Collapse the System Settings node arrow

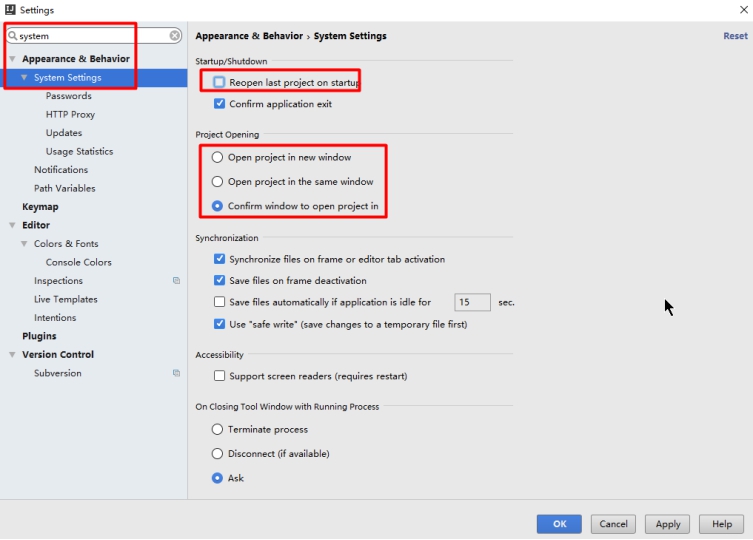(24, 77)
